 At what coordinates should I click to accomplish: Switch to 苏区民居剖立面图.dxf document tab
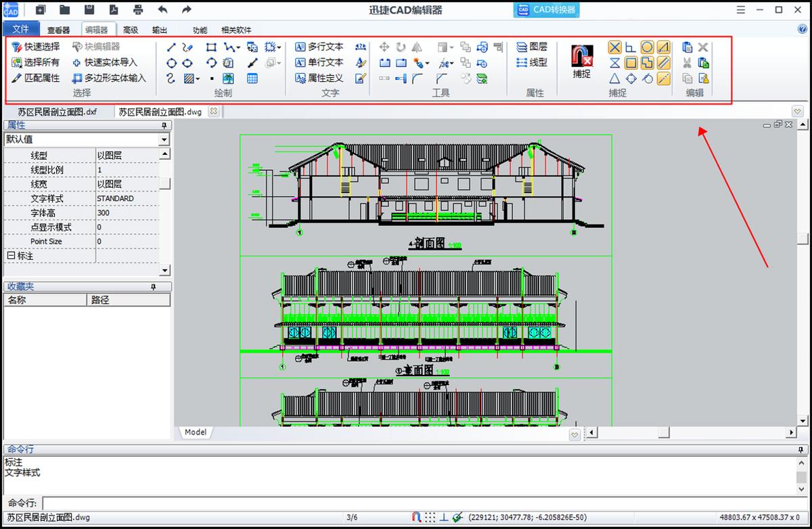tap(57, 112)
